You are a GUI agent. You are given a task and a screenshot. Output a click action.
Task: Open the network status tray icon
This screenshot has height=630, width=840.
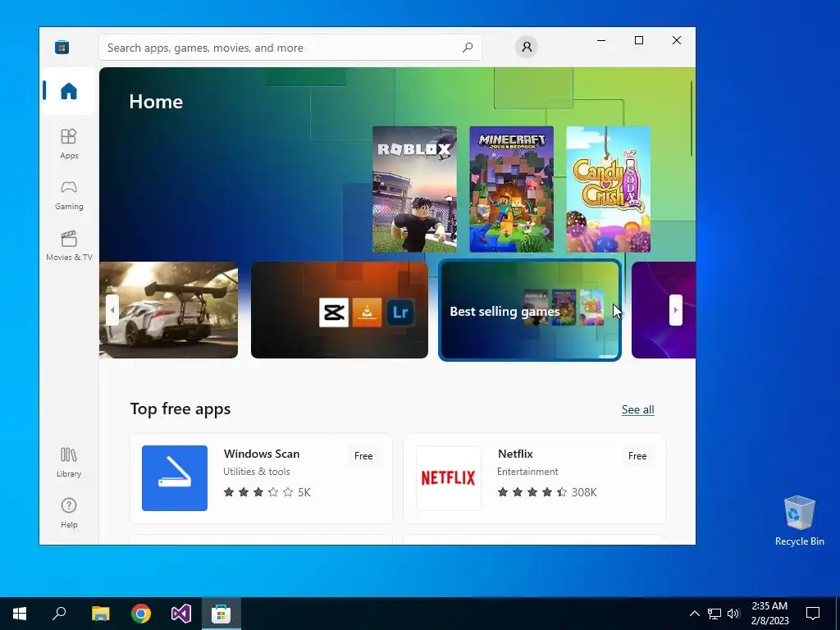coord(714,614)
